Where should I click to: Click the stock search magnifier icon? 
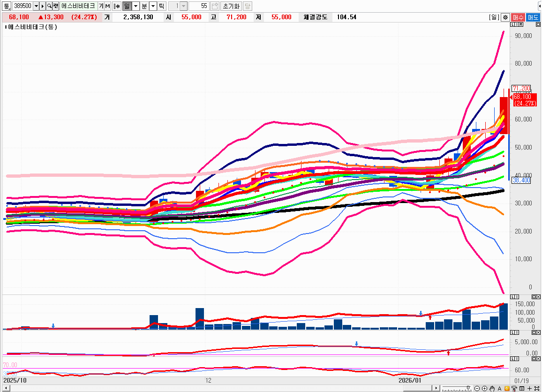(49, 6)
